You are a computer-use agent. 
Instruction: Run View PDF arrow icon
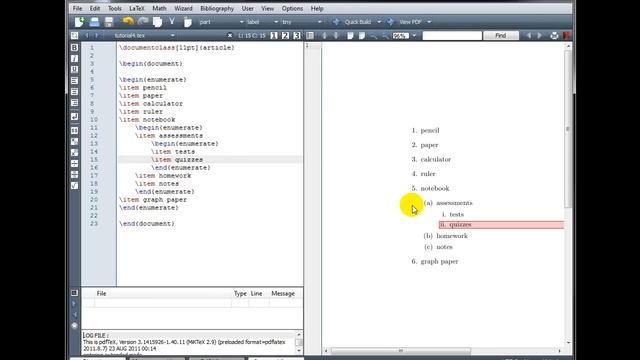point(391,22)
